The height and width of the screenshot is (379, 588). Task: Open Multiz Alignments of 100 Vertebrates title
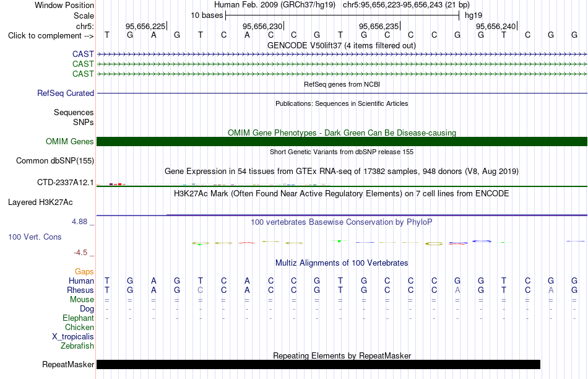coord(342,263)
